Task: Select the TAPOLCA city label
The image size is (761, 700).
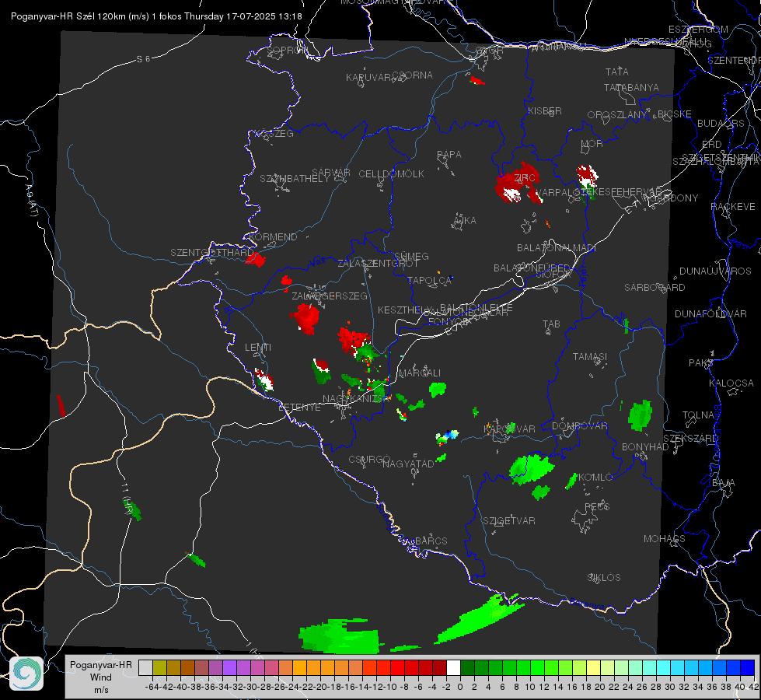Action: pos(430,280)
